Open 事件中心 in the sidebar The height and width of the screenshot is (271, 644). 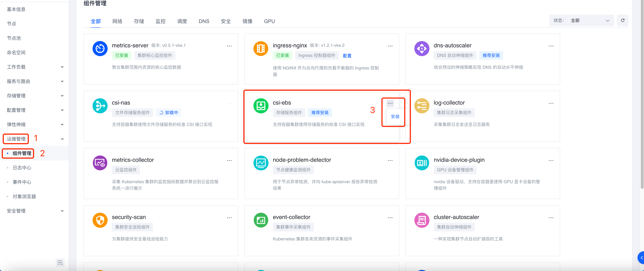[22, 182]
